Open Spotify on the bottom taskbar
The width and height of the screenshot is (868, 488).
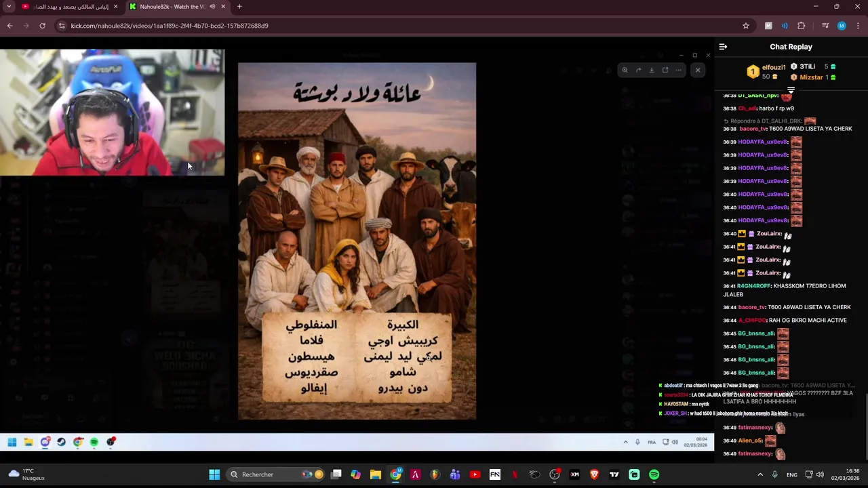coord(654,474)
